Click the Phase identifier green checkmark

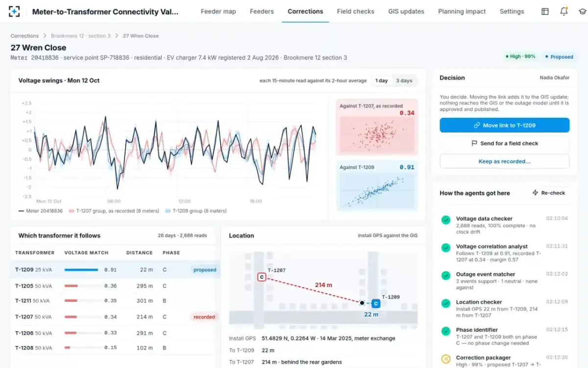(445, 331)
